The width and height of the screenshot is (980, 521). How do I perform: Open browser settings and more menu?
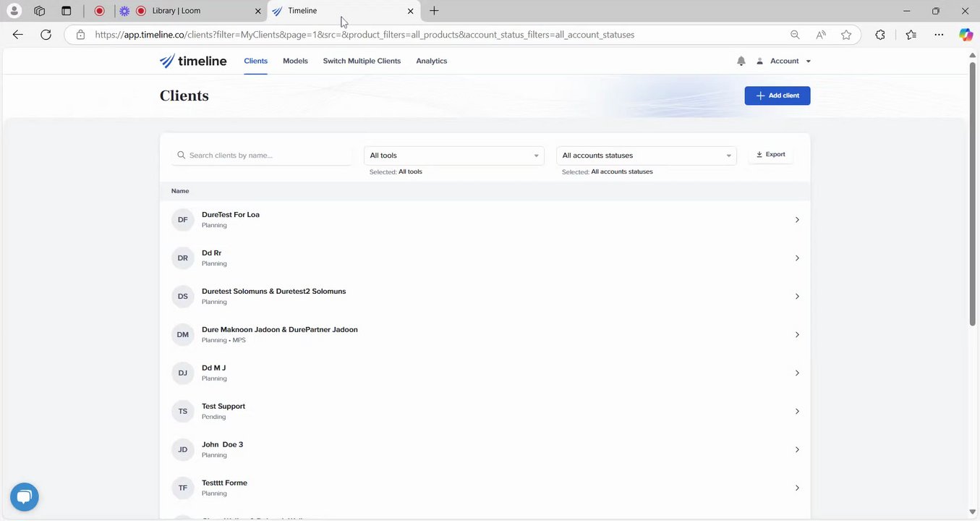pyautogui.click(x=939, y=34)
